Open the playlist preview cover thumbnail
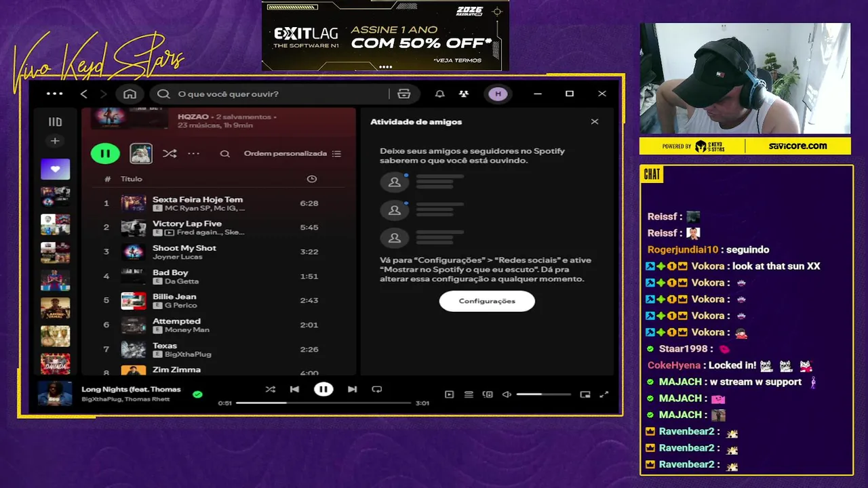868x488 pixels. click(x=141, y=154)
